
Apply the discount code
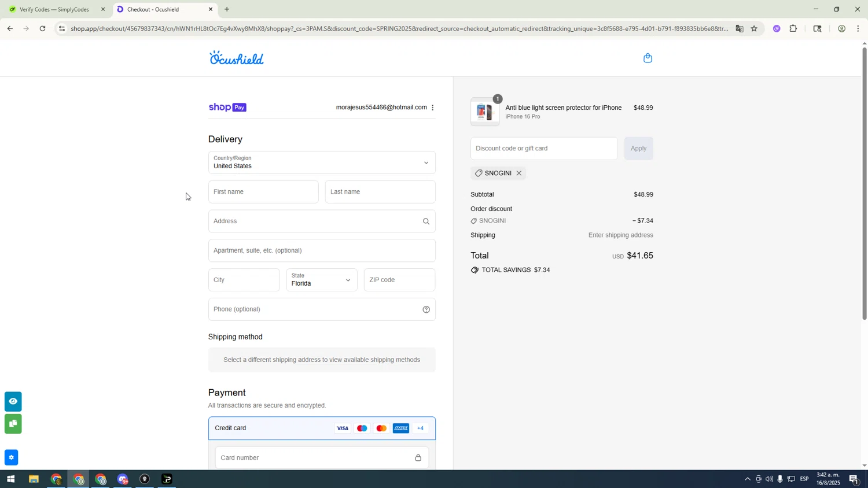[x=638, y=149]
